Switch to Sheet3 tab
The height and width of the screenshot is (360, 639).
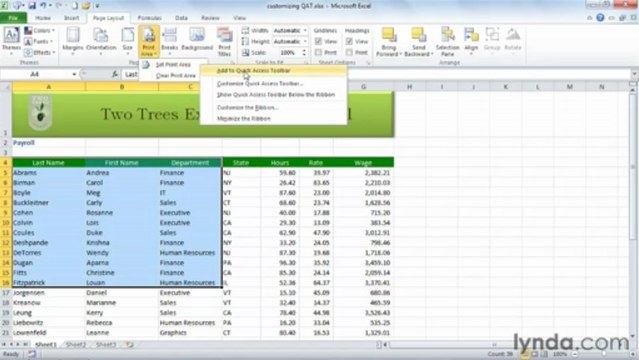coord(106,345)
